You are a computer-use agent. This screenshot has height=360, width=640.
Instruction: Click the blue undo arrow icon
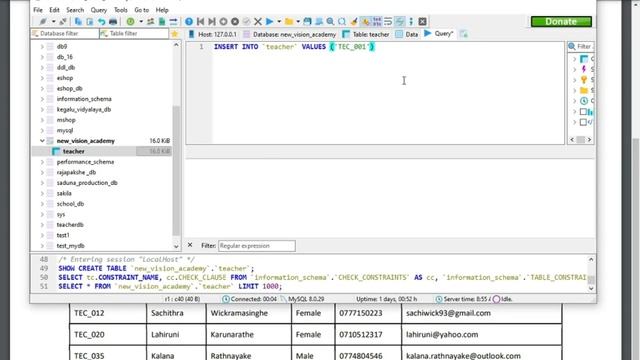point(101,22)
